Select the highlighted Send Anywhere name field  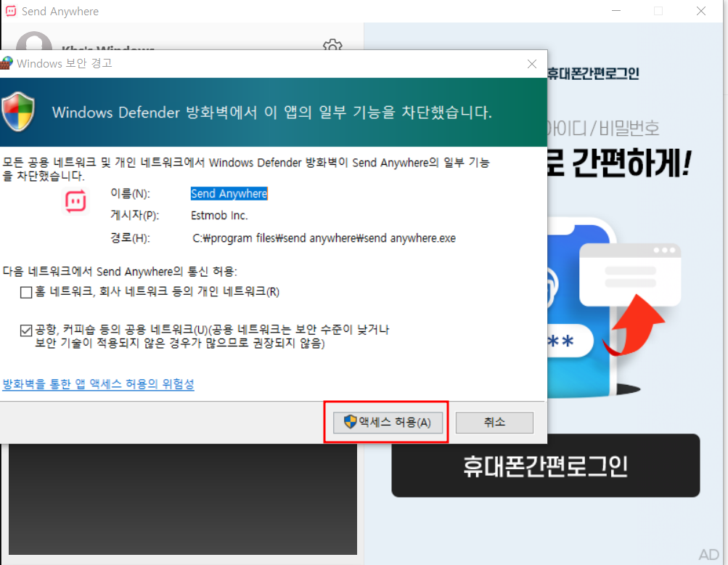click(x=229, y=193)
